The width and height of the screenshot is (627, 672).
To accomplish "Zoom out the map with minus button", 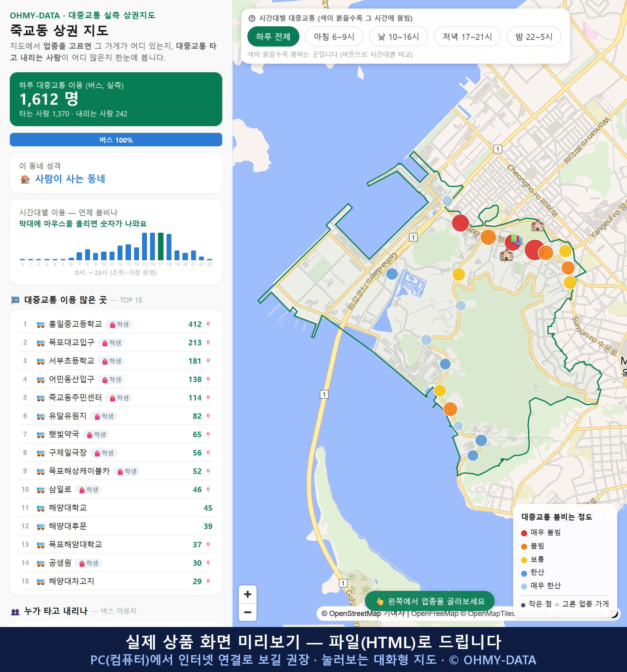I will pyautogui.click(x=247, y=612).
